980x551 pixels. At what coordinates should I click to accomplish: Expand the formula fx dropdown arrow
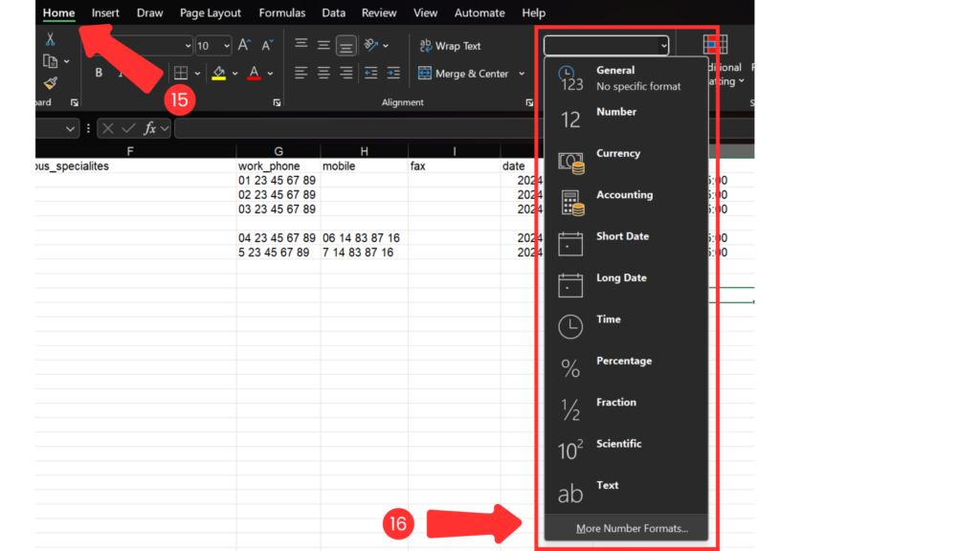click(165, 129)
